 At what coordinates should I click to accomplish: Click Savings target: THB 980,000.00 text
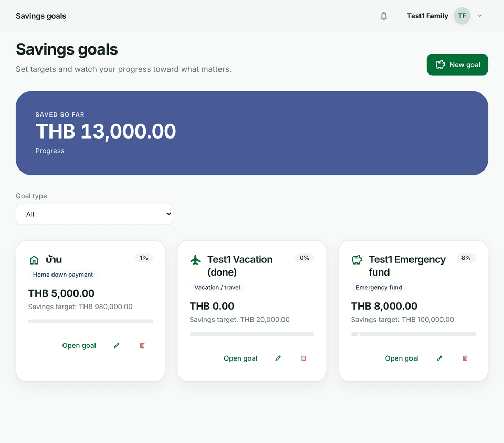click(x=80, y=307)
